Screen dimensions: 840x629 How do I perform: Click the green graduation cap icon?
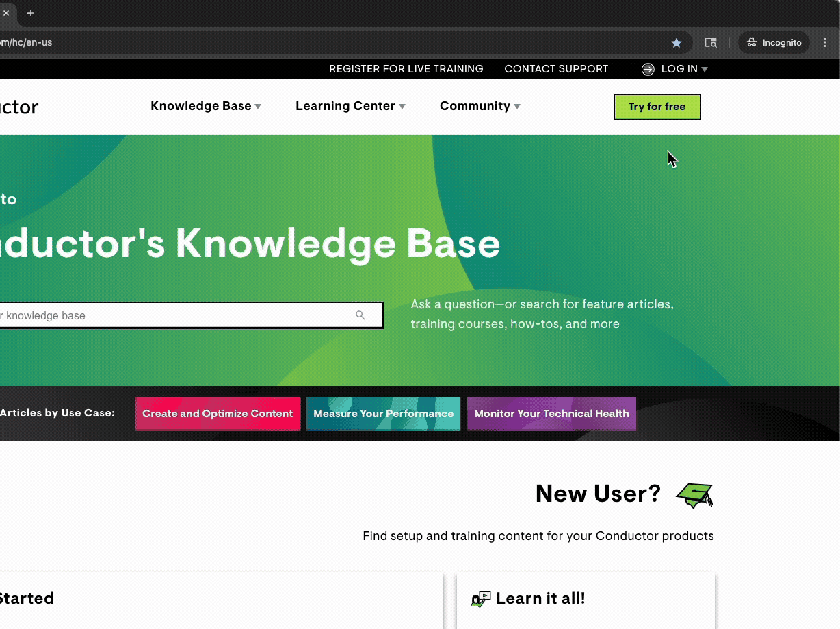[694, 495]
